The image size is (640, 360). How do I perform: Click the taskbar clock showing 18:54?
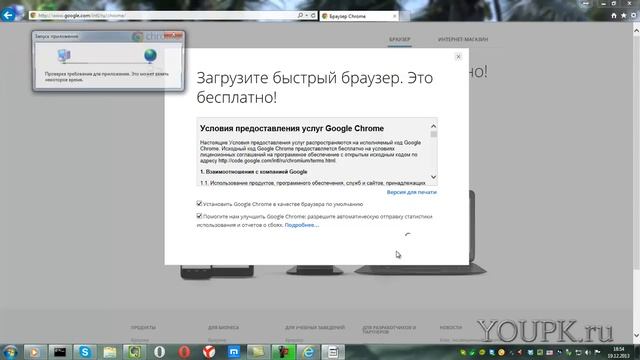tap(618, 352)
